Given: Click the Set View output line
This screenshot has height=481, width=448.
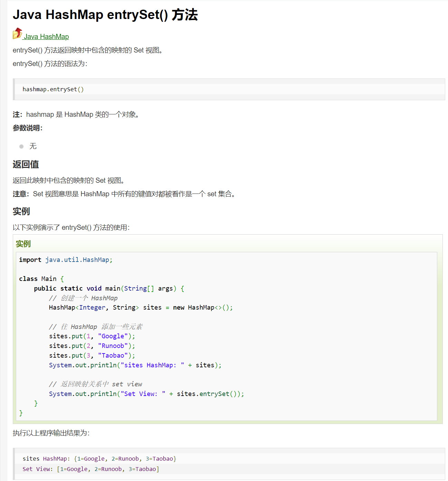Looking at the screenshot, I should tap(90, 469).
